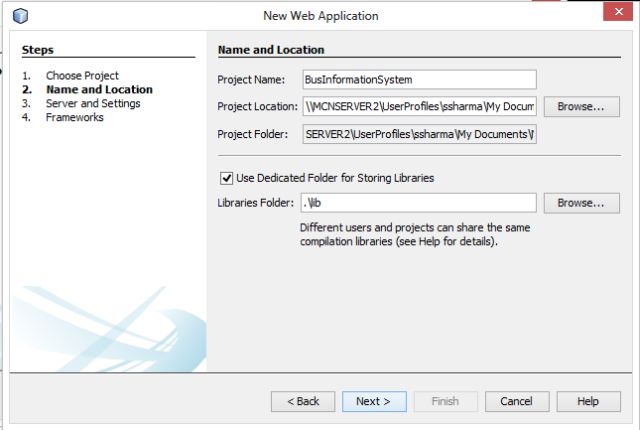Select the Frameworks step

pos(74,117)
